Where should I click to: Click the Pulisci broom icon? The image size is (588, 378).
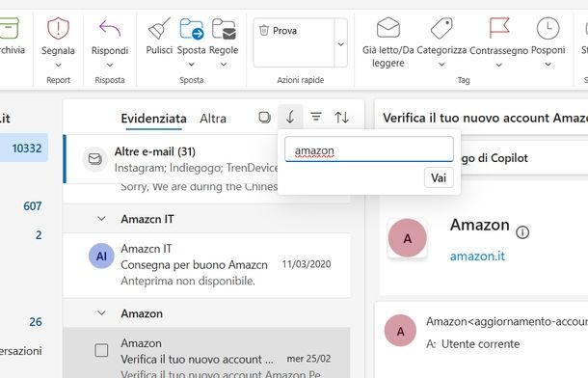coord(159,29)
